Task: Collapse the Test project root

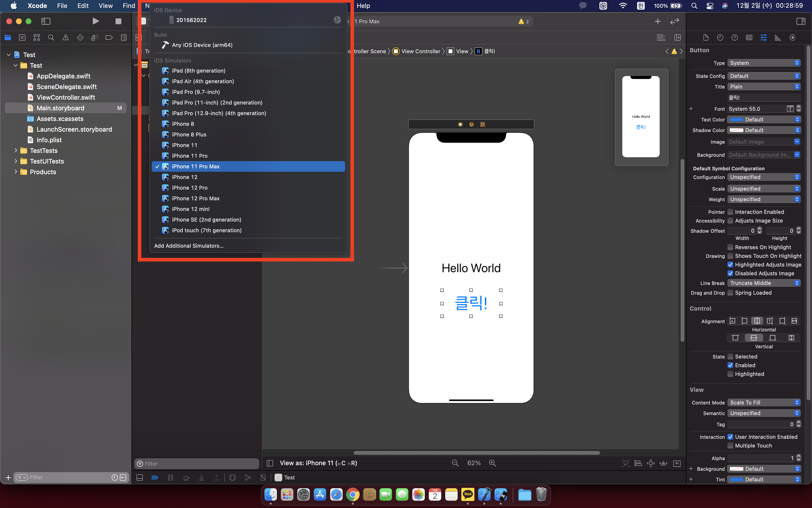Action: (9, 55)
